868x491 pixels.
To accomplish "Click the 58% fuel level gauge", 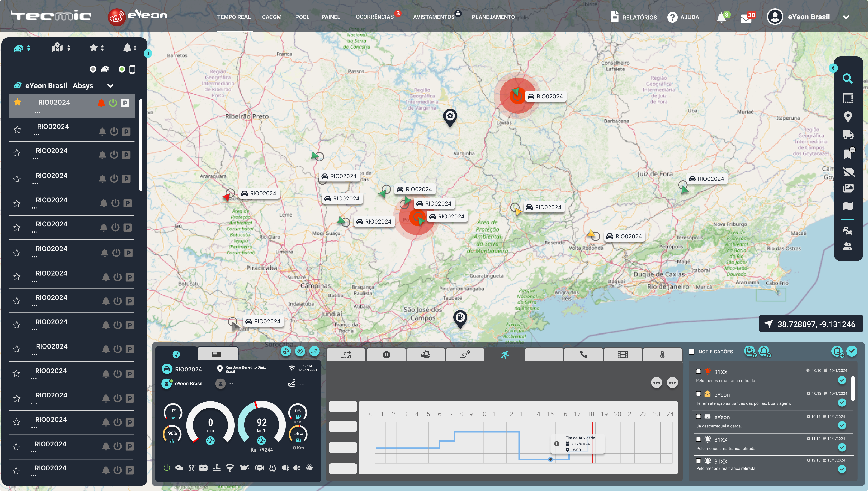I will pos(298,434).
